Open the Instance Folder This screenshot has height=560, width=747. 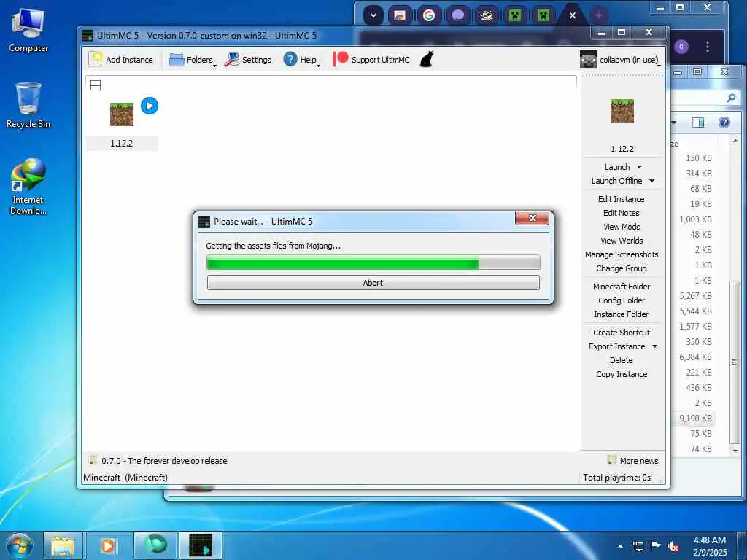tap(622, 314)
